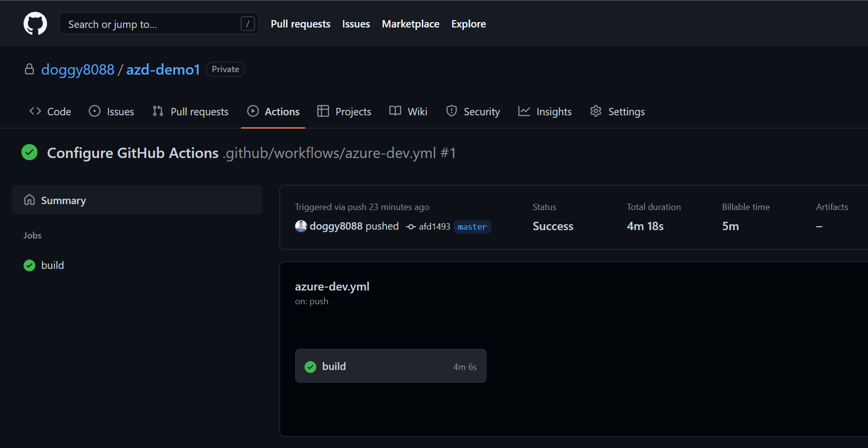Open commit afd1493
This screenshot has width=868, height=448.
coord(434,227)
